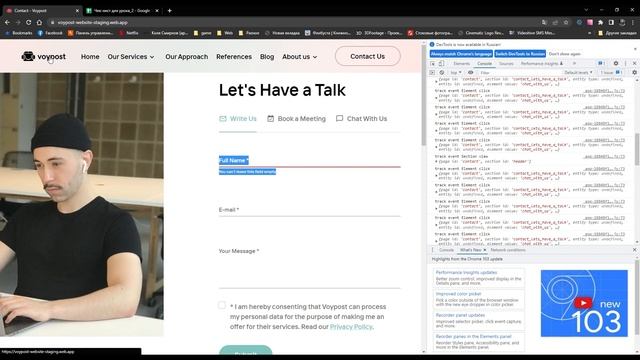Open the Default levels dropdown
The height and width of the screenshot is (360, 640).
(578, 73)
